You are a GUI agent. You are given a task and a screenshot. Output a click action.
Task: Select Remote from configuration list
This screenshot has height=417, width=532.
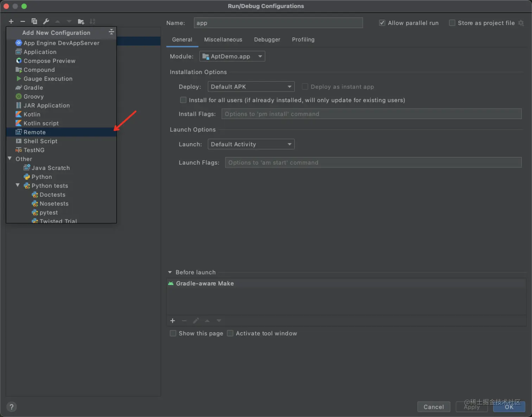point(34,132)
